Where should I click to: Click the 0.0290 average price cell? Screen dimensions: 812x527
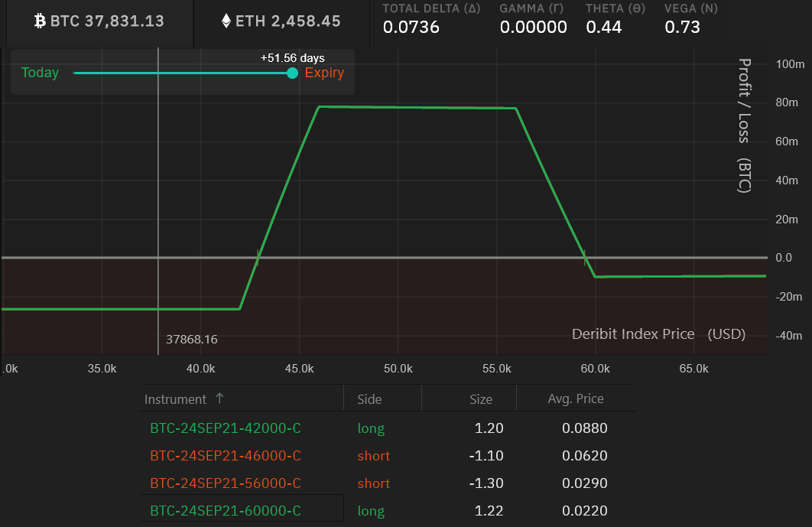[585, 483]
